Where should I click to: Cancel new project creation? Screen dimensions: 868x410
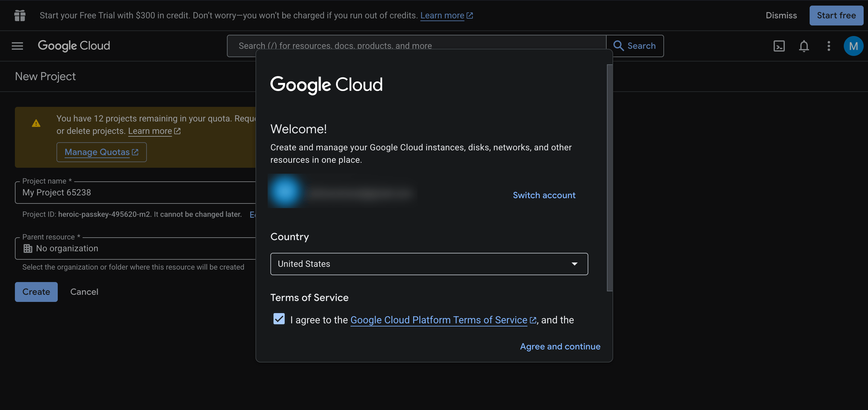(84, 292)
